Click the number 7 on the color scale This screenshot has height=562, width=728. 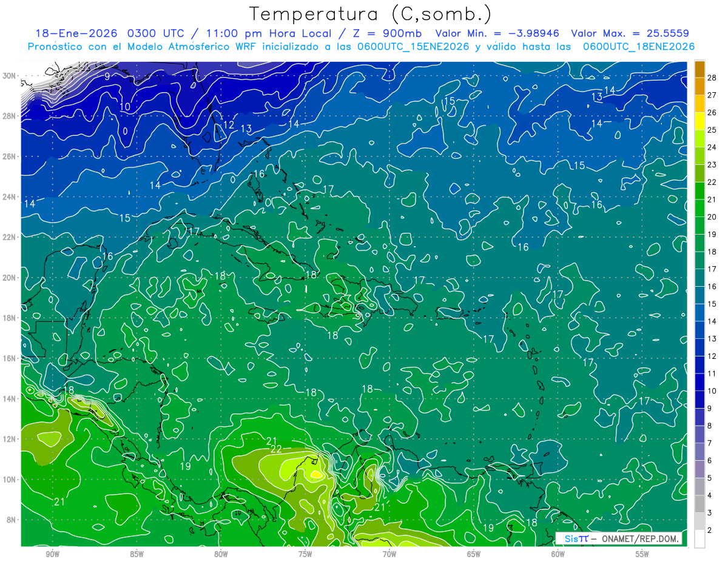710,443
